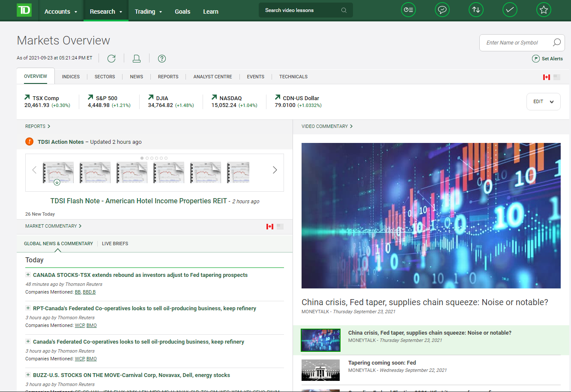Image resolution: width=571 pixels, height=392 pixels.
Task: Switch to the LIVE BRIEFS tab
Action: click(x=115, y=244)
